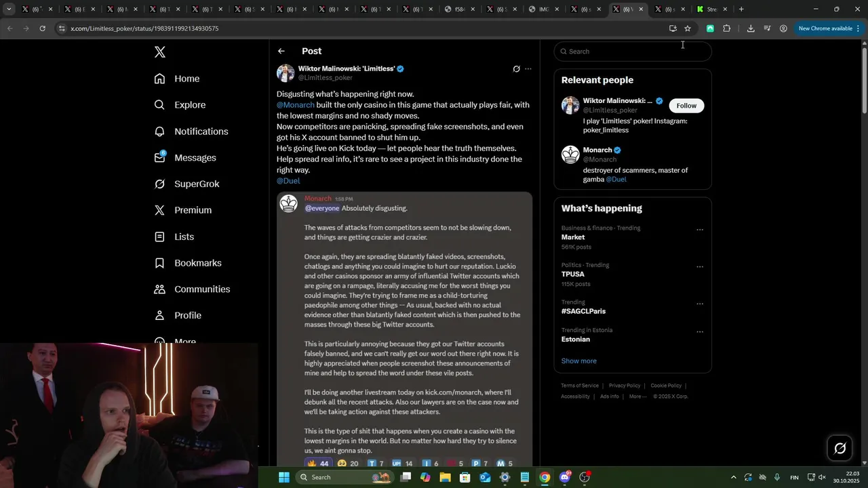Open the embedded Discord screenshot image

pos(404,329)
